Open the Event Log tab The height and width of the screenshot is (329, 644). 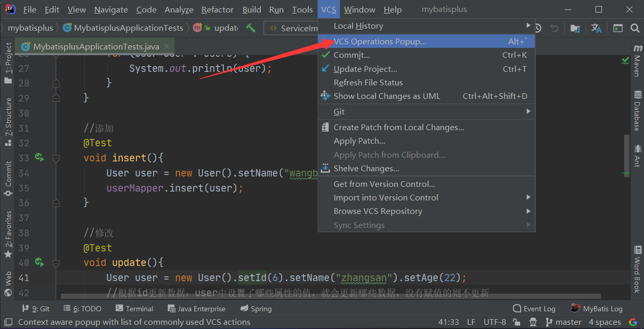pyautogui.click(x=534, y=309)
